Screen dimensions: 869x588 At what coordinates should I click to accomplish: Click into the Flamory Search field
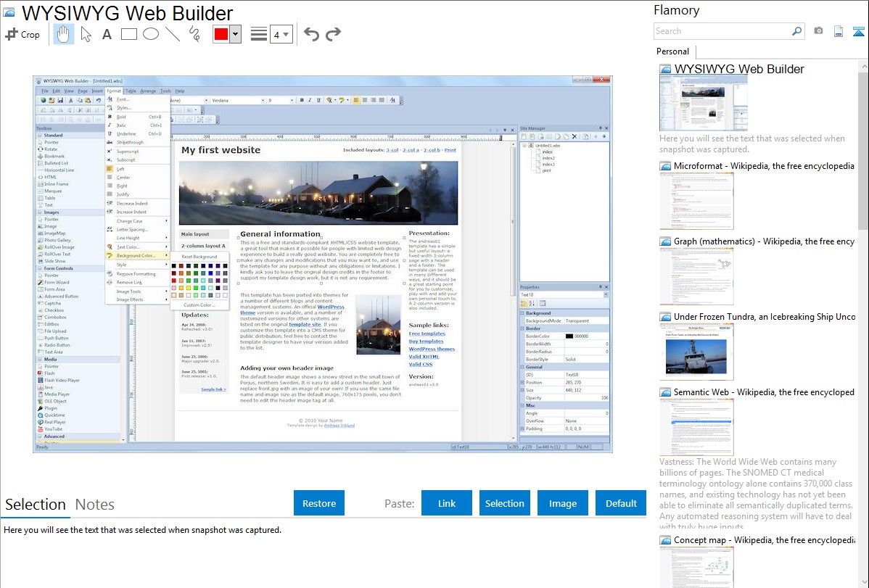(722, 31)
